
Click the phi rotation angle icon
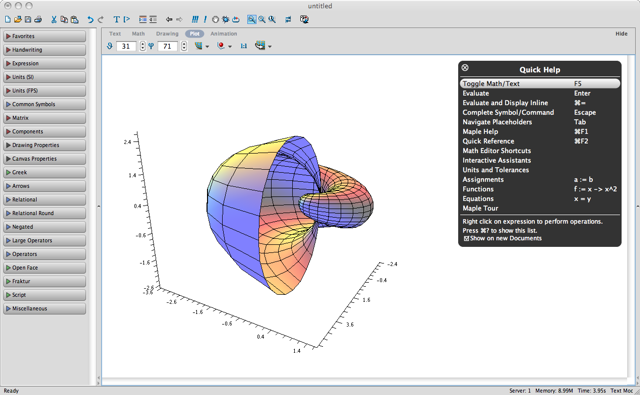tap(151, 46)
